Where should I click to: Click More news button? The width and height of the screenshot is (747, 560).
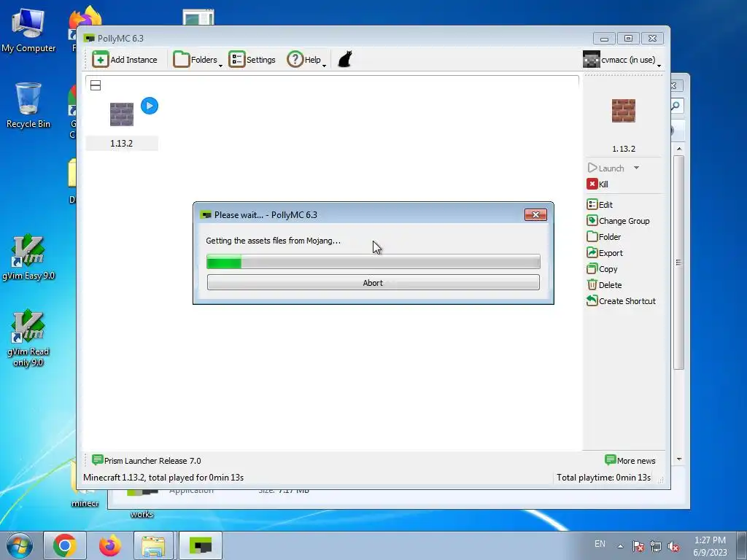click(x=630, y=461)
